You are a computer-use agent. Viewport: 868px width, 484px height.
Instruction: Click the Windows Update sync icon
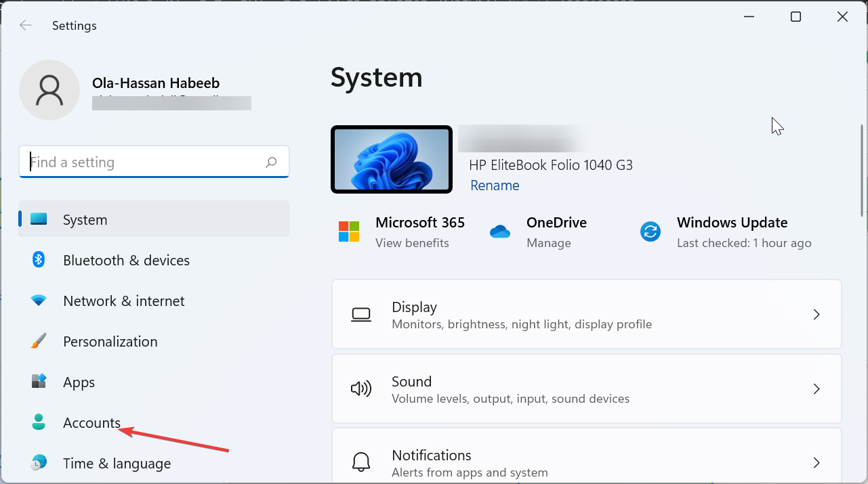(x=650, y=232)
